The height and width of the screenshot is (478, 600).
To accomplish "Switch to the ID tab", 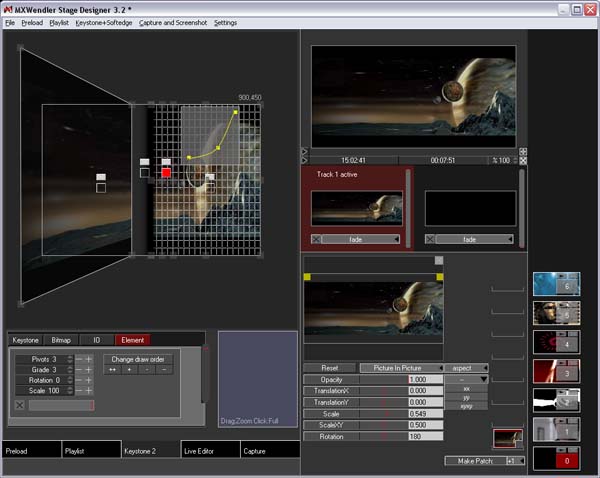I will [x=96, y=340].
